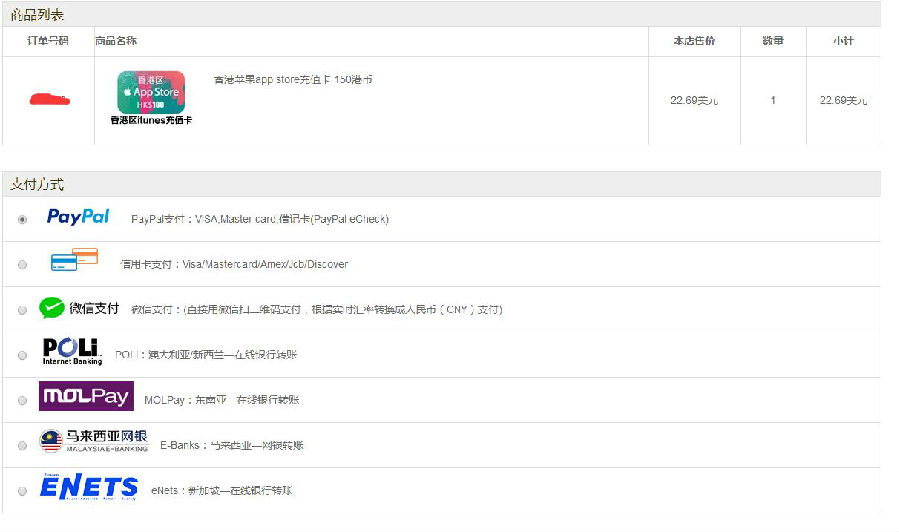Click the 'POLi' Australia/New Zealand bank transfer text
Image resolution: width=899 pixels, height=532 pixels.
206,355
